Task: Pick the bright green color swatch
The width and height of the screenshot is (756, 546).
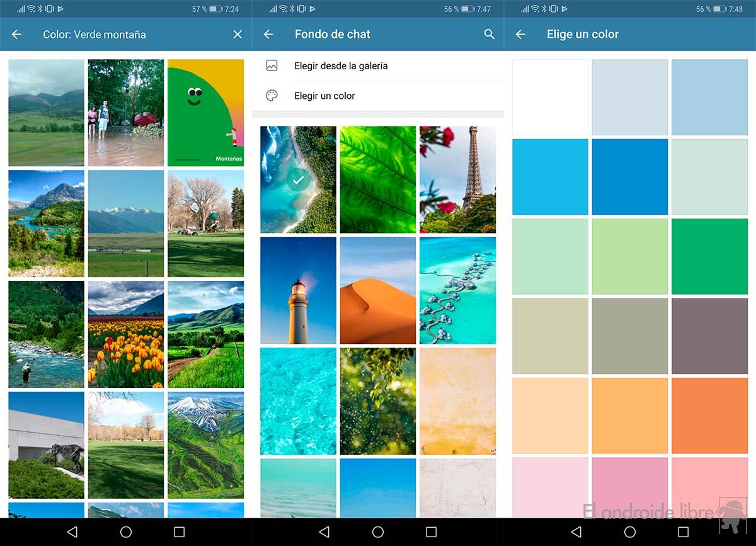Action: (709, 256)
